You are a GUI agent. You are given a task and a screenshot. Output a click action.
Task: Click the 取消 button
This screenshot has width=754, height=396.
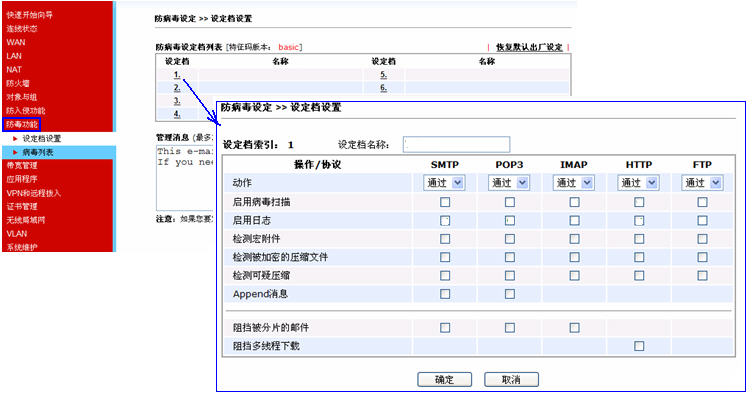511,380
